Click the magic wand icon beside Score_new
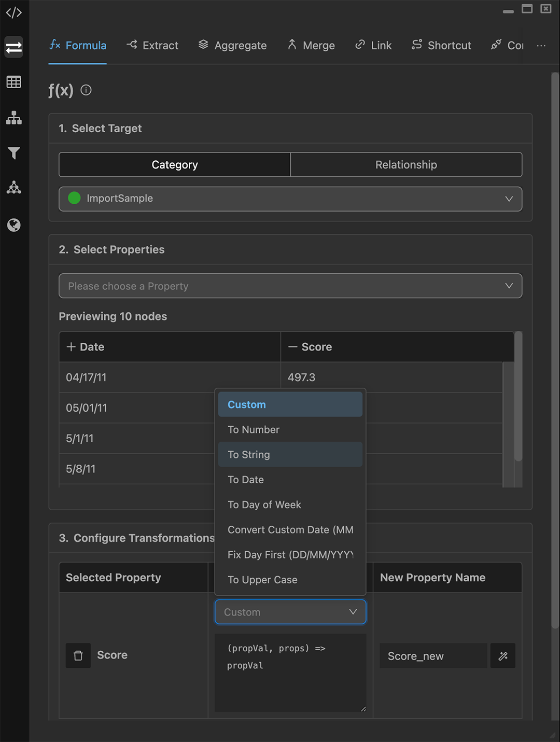This screenshot has width=560, height=742. pos(502,656)
